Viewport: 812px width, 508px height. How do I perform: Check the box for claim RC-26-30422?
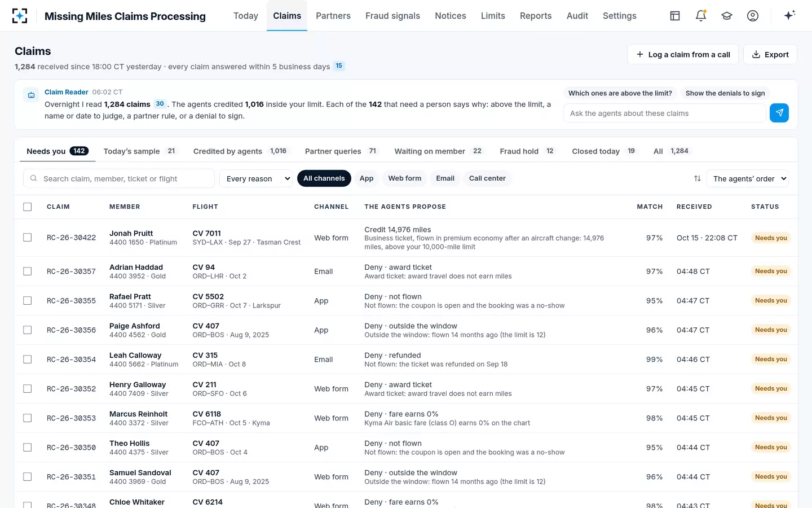click(27, 238)
